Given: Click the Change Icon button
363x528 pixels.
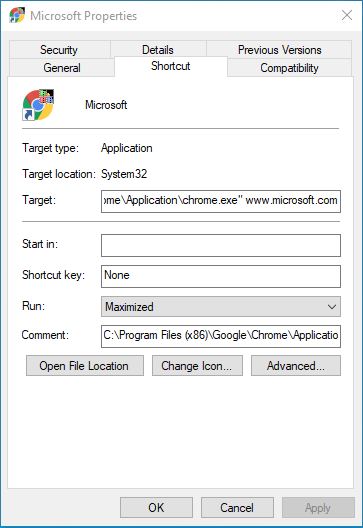Looking at the screenshot, I should [x=197, y=365].
